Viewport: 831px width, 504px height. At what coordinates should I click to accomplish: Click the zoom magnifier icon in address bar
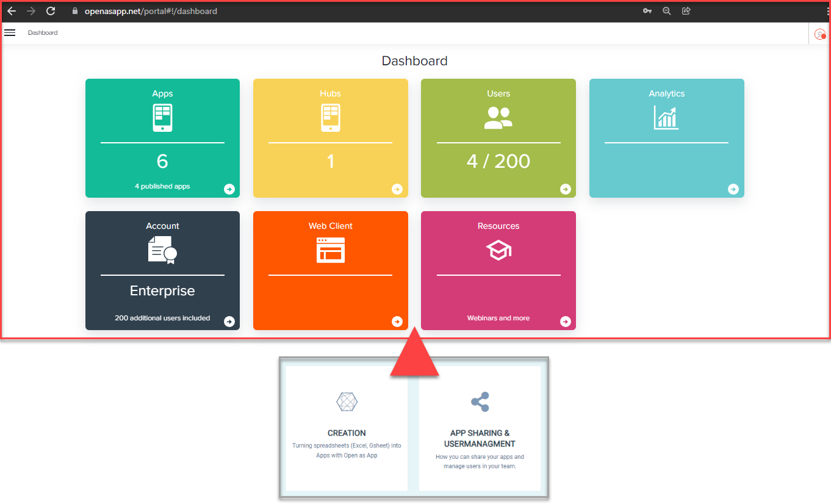(x=667, y=11)
